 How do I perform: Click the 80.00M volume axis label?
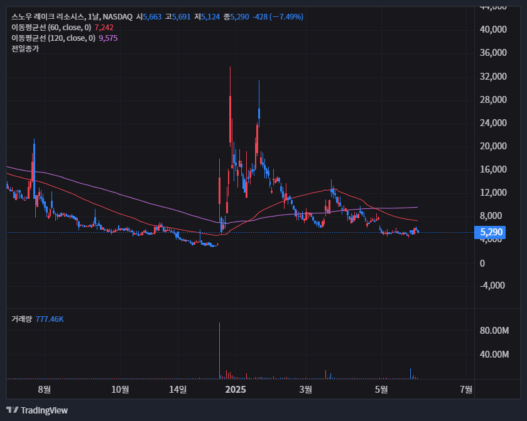coord(494,331)
